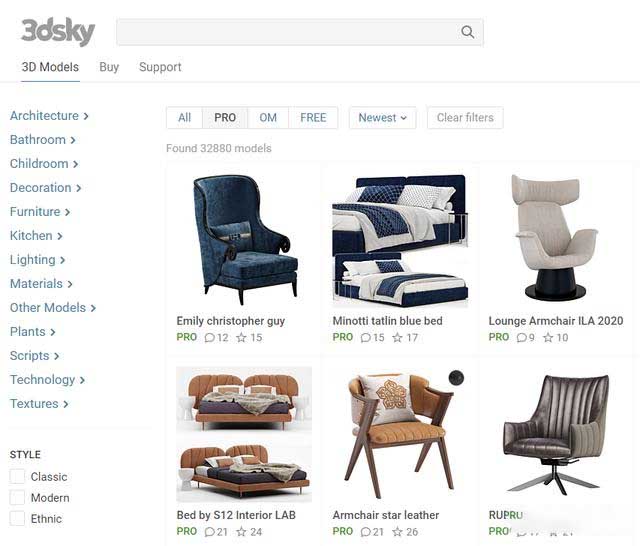Image resolution: width=640 pixels, height=546 pixels.
Task: Expand the Furniture category
Action: click(x=40, y=211)
